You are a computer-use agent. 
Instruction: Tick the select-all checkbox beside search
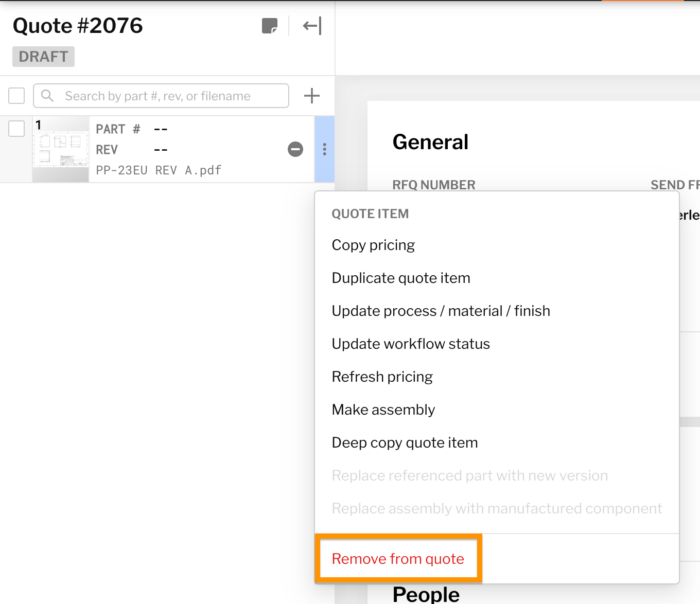tap(16, 96)
